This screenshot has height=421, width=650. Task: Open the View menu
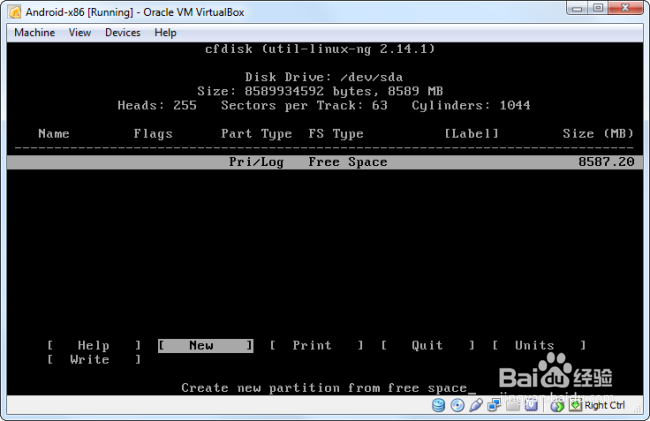[80, 32]
